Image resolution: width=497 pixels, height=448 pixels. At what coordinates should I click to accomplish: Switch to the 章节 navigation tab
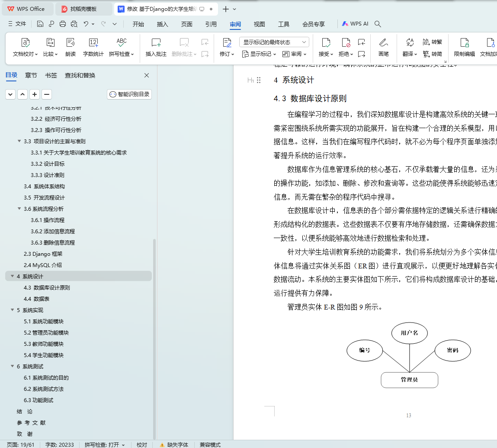(x=31, y=75)
